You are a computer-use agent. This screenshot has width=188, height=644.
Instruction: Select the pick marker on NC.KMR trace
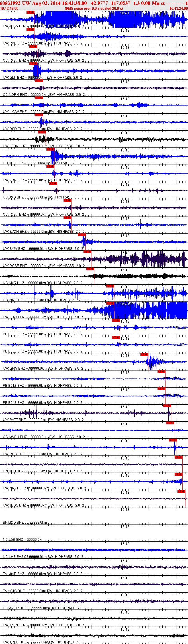(x=90, y=269)
